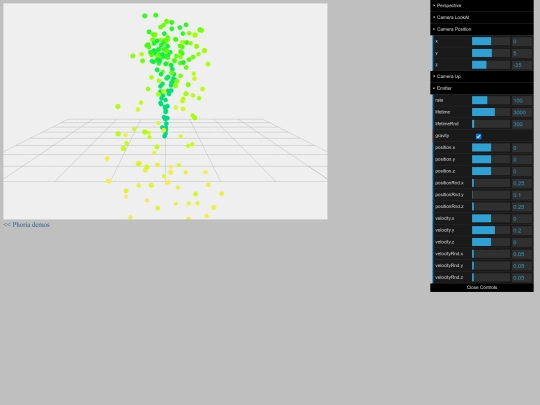
Task: Click the velocityRnd.y value field
Action: pyautogui.click(x=522, y=266)
